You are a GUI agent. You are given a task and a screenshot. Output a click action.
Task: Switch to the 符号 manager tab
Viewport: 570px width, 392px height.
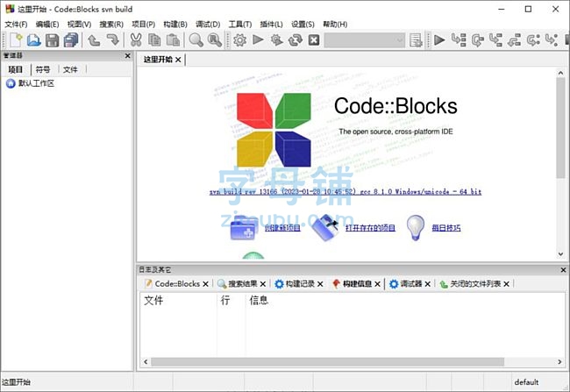click(43, 69)
